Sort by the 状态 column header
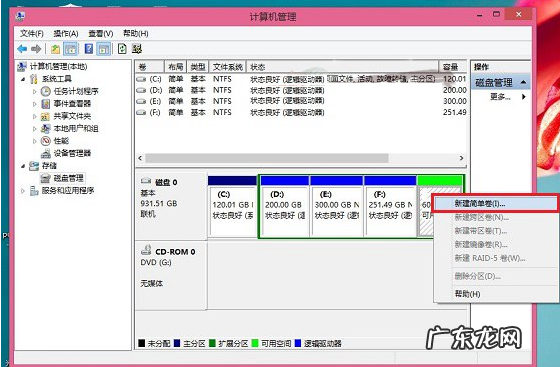The image size is (560, 367). (x=342, y=67)
